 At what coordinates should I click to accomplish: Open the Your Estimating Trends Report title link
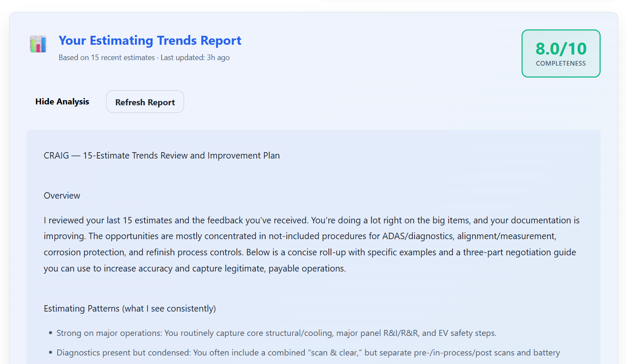point(150,40)
